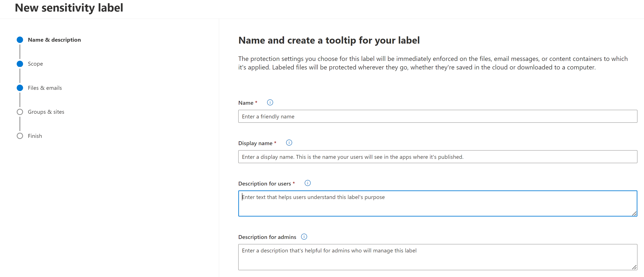Screen dimensions: 644x277
Task: Grab the resize handle of the users description box
Action: click(x=634, y=214)
